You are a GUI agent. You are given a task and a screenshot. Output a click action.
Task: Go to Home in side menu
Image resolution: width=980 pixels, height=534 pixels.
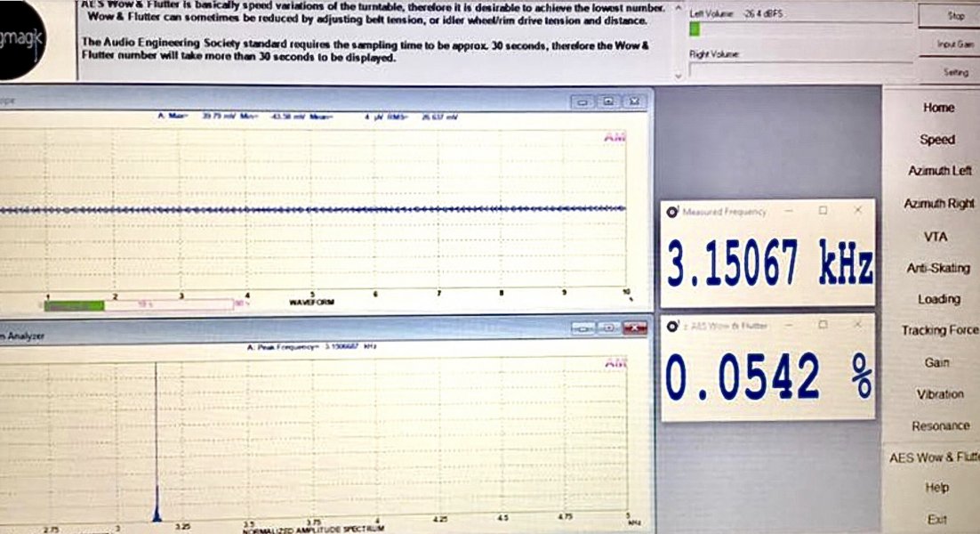pyautogui.click(x=938, y=108)
